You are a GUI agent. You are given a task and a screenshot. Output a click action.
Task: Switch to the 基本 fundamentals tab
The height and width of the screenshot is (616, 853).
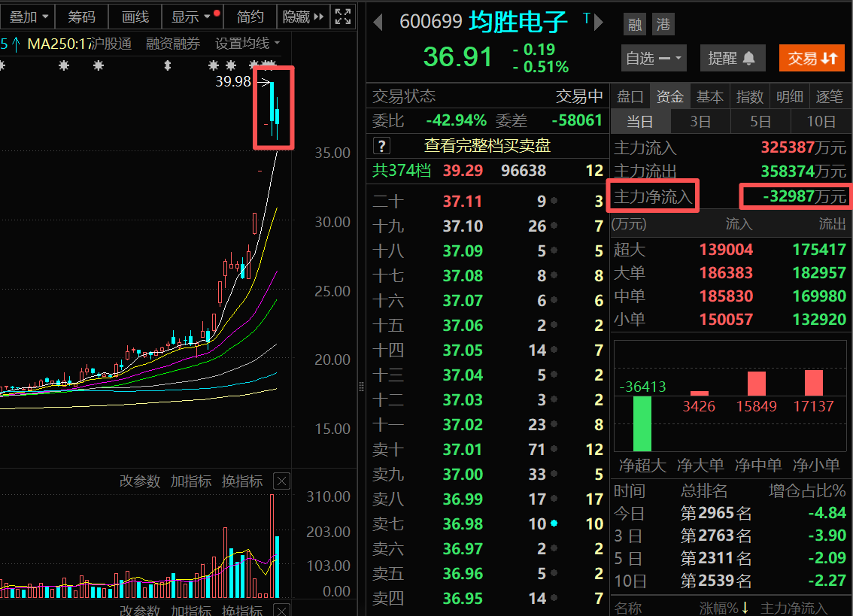pos(710,97)
